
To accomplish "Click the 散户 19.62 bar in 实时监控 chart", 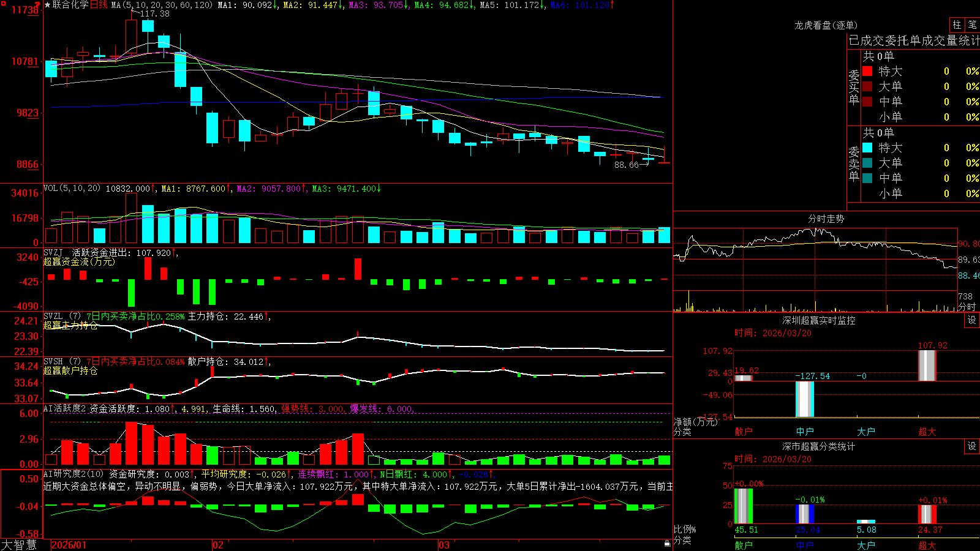I will 744,378.
